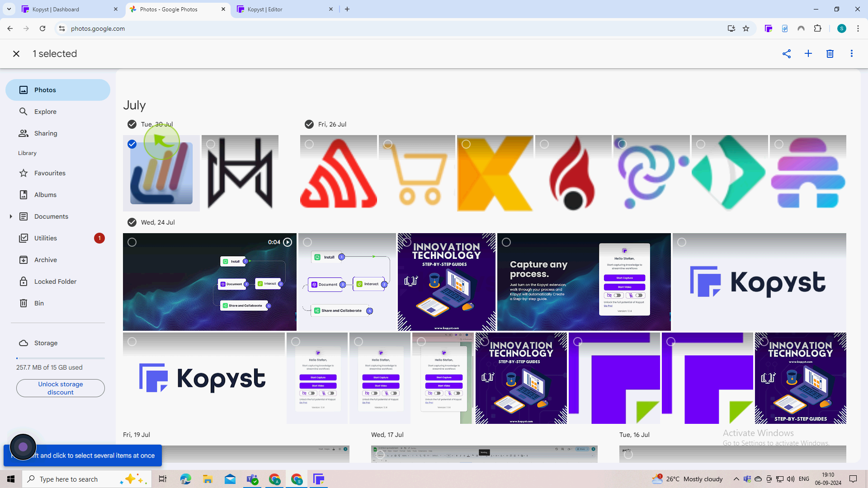The image size is (868, 488).
Task: Click the photos.google.com address bar
Action: pyautogui.click(x=393, y=28)
